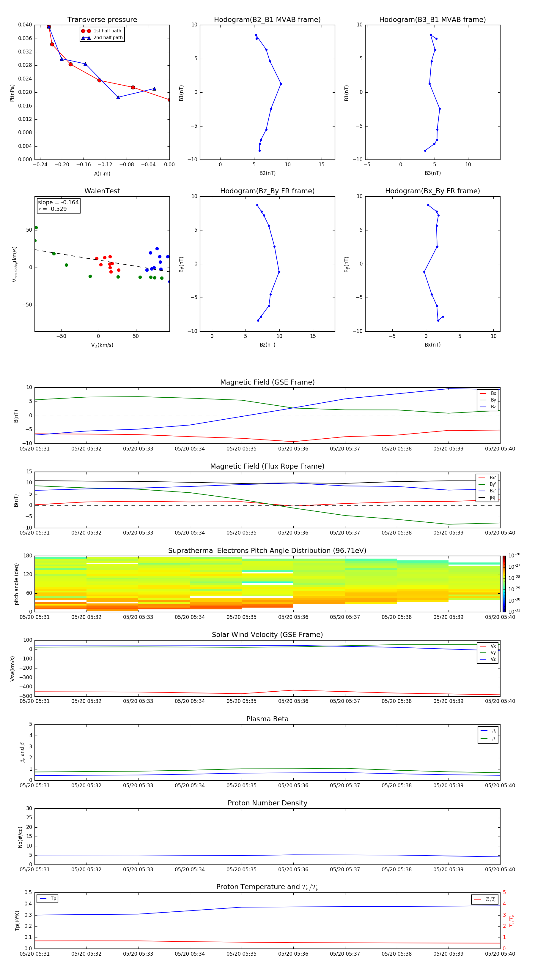Screen dimensions: 535x980
Task: Click the 'Bx' legend entry in GSE magnetic field plot
Action: tap(488, 393)
